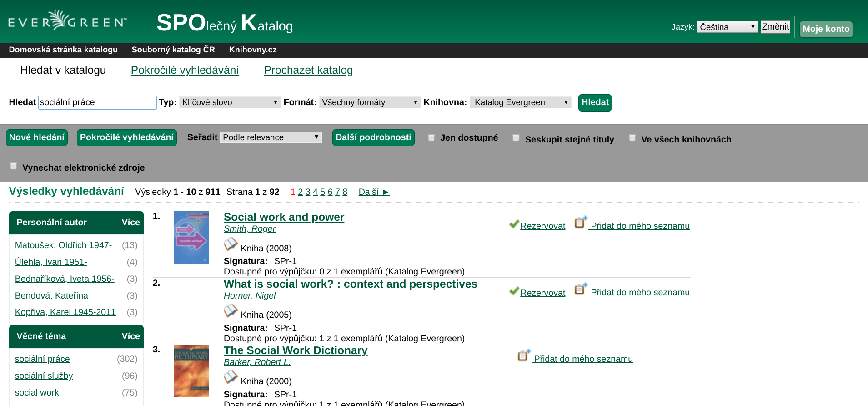This screenshot has width=868, height=406.
Task: Click the book format icon for Kniha (2005)
Action: tap(231, 311)
